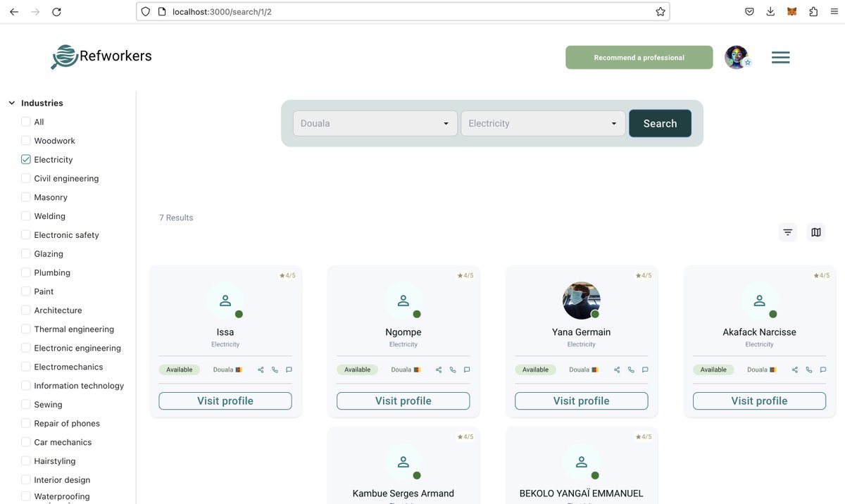Bookmark page with star icon
This screenshot has width=845, height=504.
661,12
